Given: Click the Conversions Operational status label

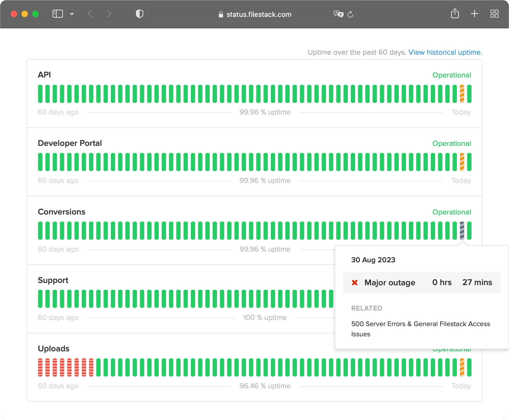Looking at the screenshot, I should tap(452, 212).
